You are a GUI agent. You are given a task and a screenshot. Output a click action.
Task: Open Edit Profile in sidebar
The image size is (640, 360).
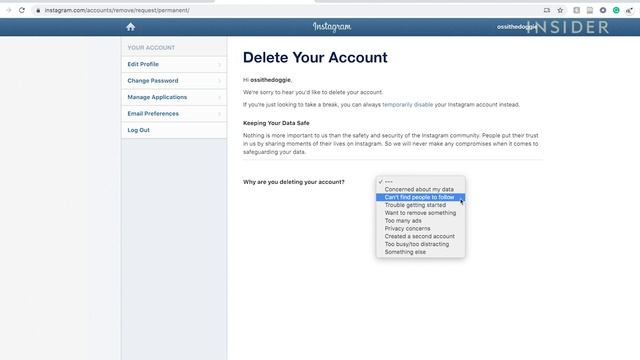[174, 64]
